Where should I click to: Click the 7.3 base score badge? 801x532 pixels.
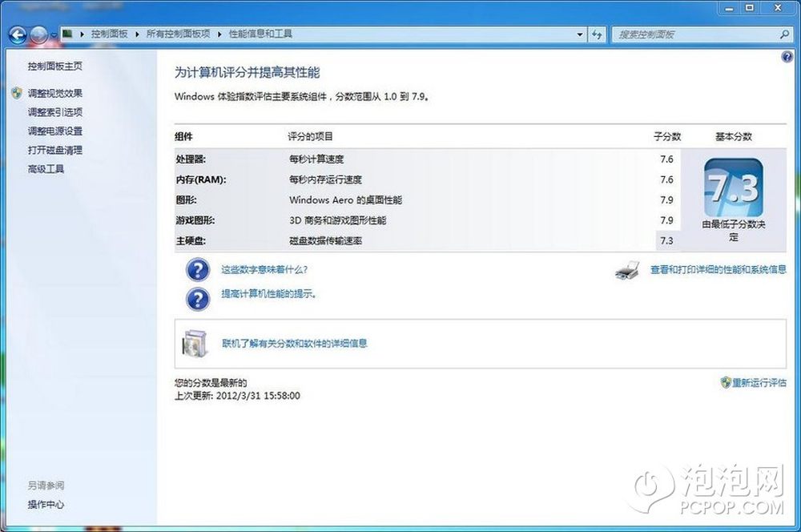tap(734, 187)
